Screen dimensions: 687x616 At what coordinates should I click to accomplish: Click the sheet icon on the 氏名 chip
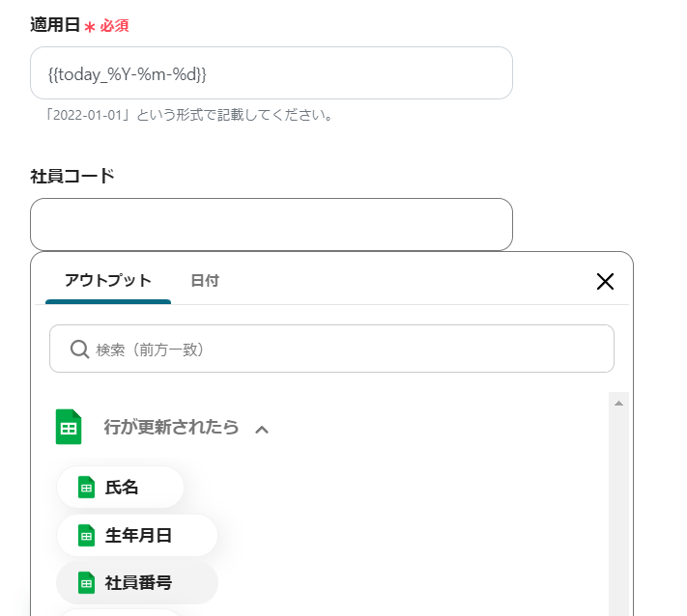tap(86, 488)
